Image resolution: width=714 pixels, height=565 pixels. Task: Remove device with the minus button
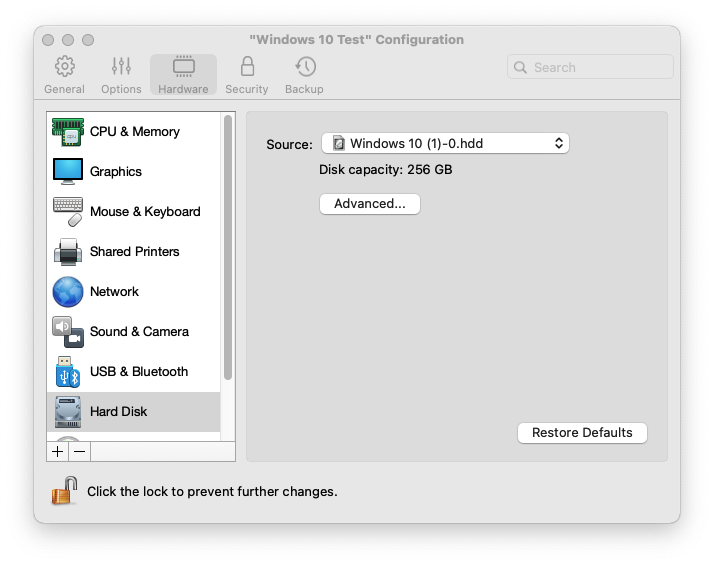[79, 452]
